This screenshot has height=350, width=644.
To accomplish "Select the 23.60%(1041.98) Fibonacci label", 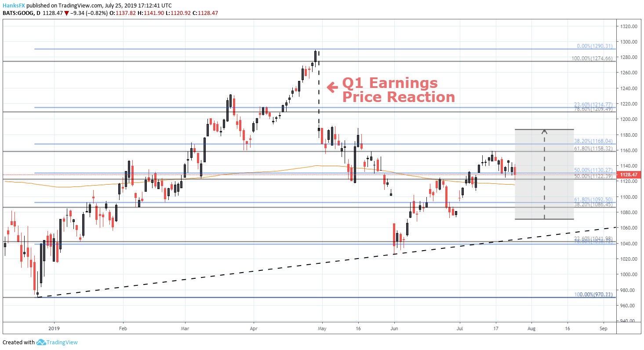I will click(593, 238).
